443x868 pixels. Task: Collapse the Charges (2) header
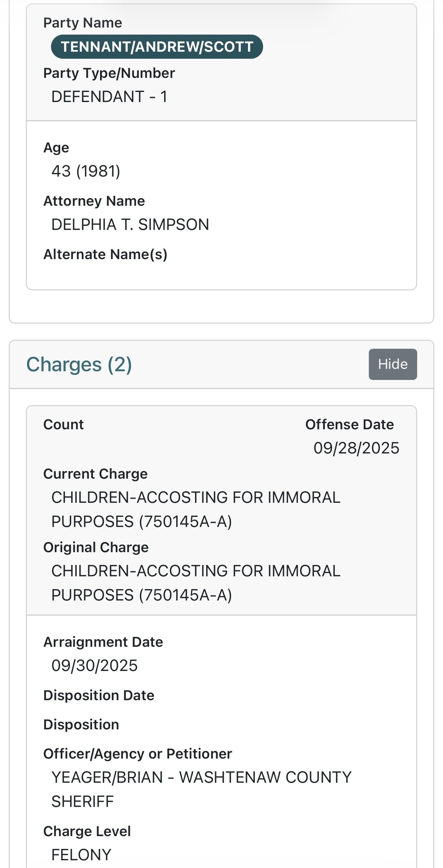click(x=79, y=365)
